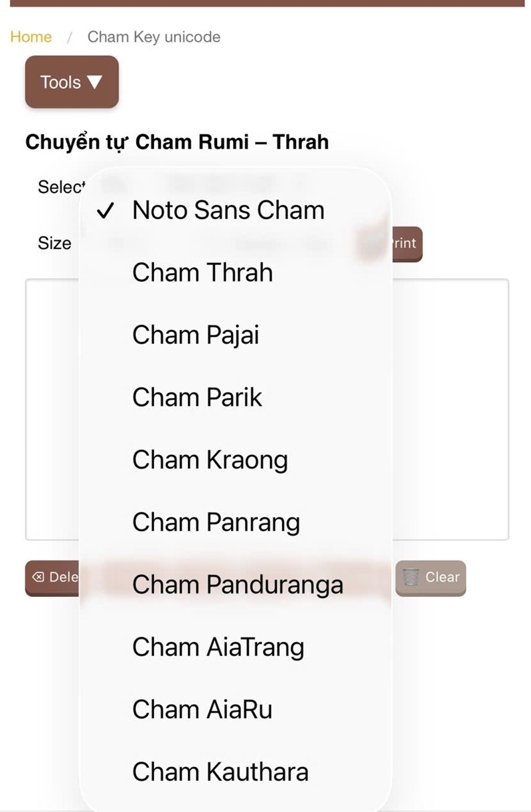
Task: Click the Clear button with trash icon
Action: (431, 578)
